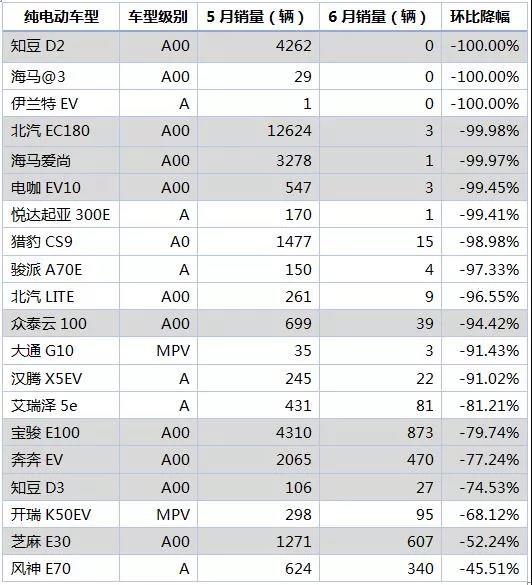Click the 大通 G10 MPV class cell
Screen dimensions: 532x585
click(158, 351)
